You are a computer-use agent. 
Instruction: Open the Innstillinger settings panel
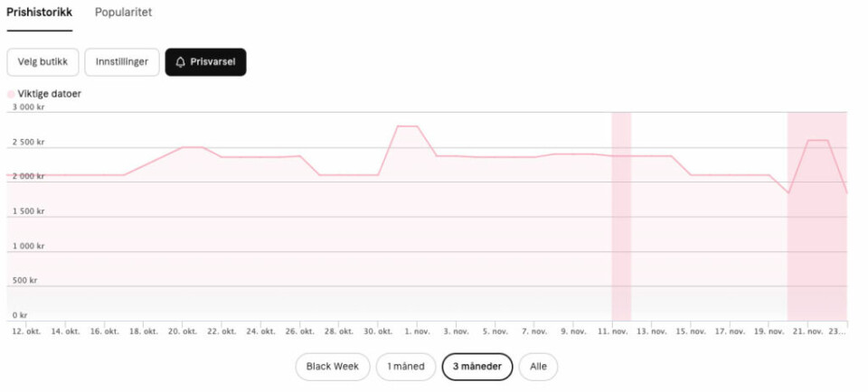122,62
